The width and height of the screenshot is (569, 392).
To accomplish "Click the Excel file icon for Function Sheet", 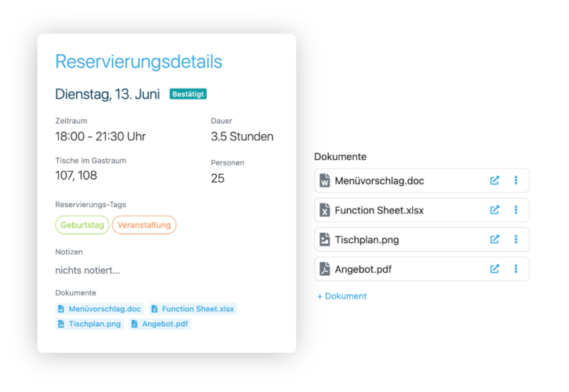I will [325, 210].
